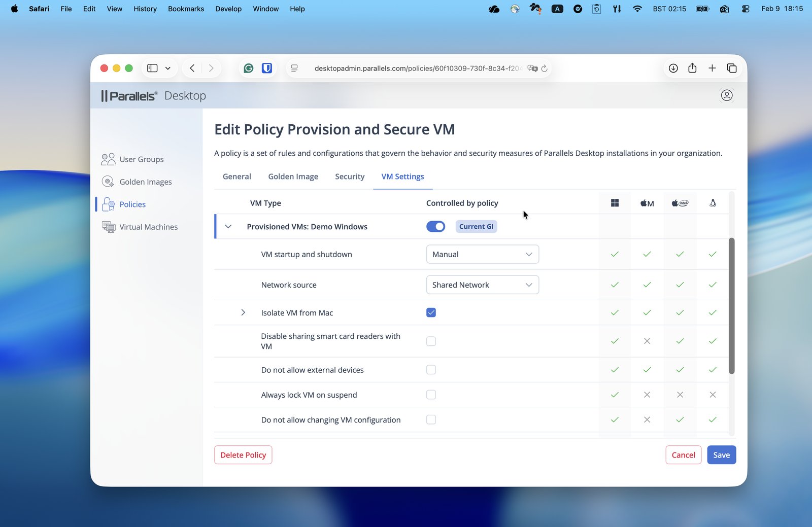Click the Linux platform column icon
The width and height of the screenshot is (812, 527).
coord(713,203)
